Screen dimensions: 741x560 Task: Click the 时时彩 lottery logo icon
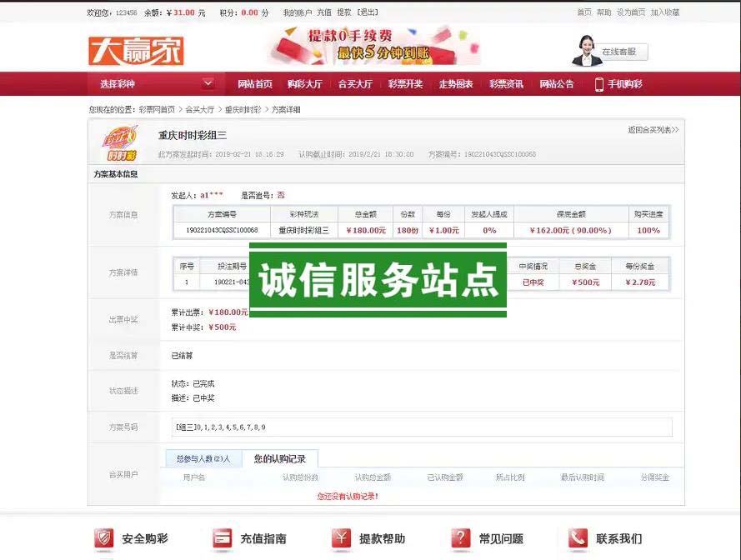tap(120, 142)
